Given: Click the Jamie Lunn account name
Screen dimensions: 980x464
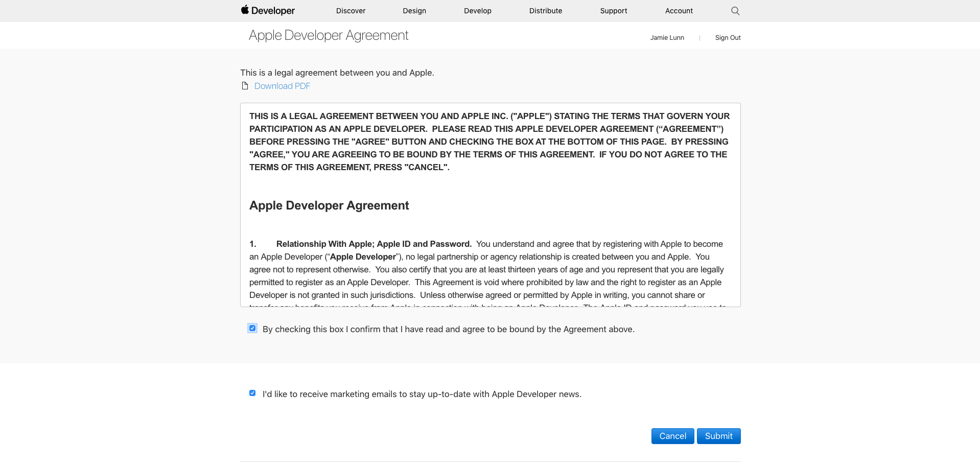Looking at the screenshot, I should pyautogui.click(x=667, y=38).
